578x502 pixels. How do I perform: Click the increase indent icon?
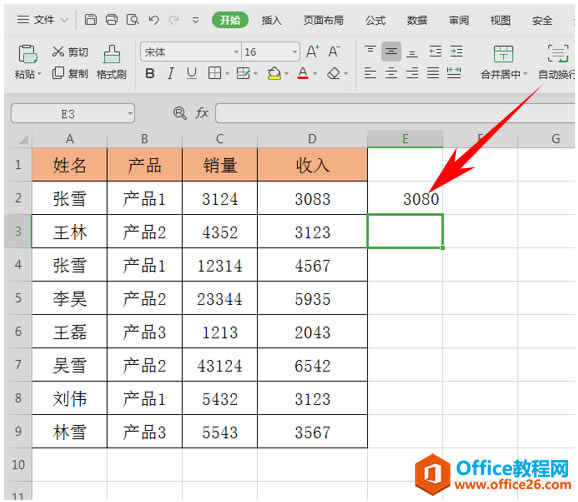pyautogui.click(x=456, y=51)
